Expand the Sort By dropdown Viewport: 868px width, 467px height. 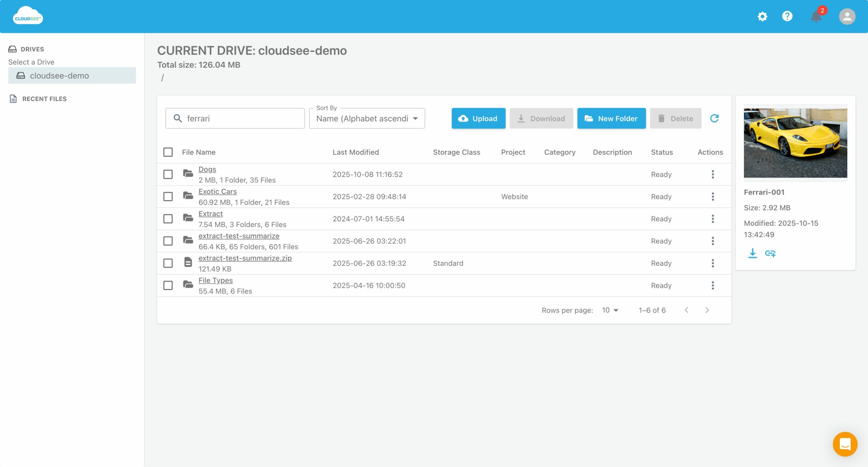pos(367,118)
